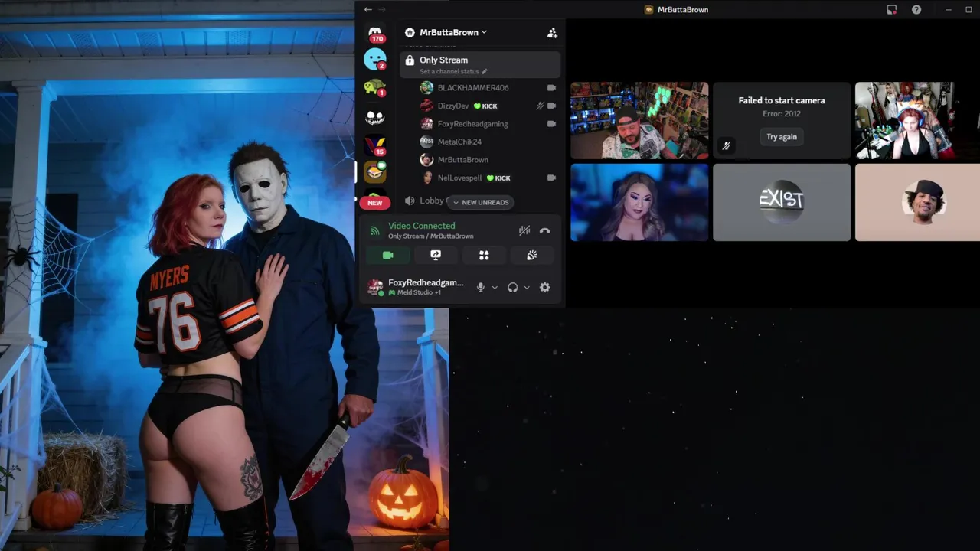Toggle headphone deafen in user panel
The width and height of the screenshot is (980, 551).
(513, 288)
